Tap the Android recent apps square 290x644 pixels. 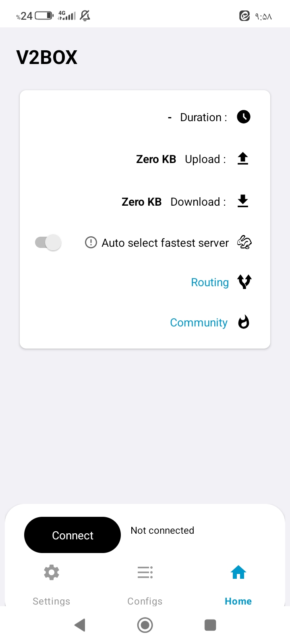click(210, 625)
